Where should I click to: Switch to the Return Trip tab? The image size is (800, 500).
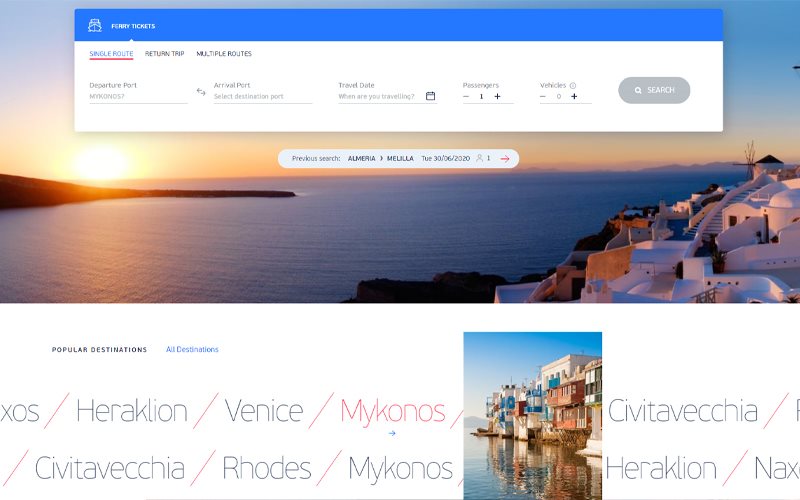164,54
